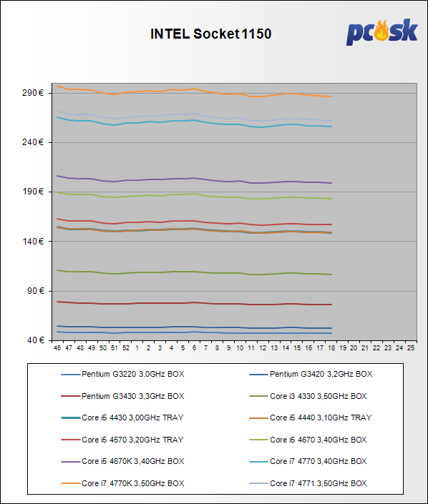Screen dimensions: 428x504
Task: Click the 140 € axis label
Action: click(33, 242)
